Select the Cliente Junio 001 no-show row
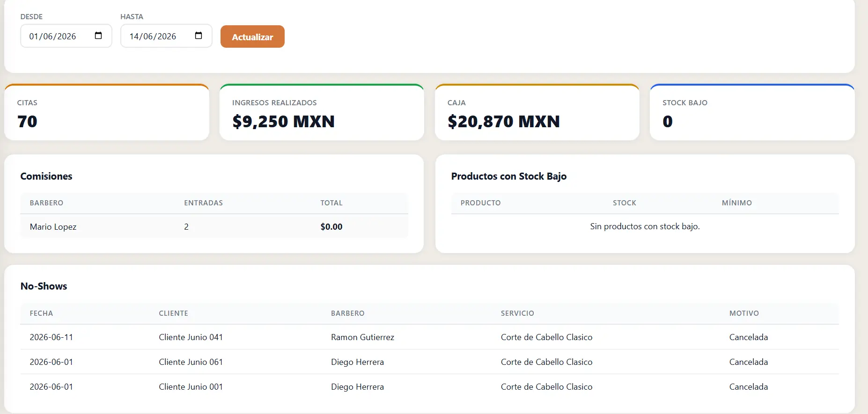Viewport: 868px width, 414px height. (429, 387)
